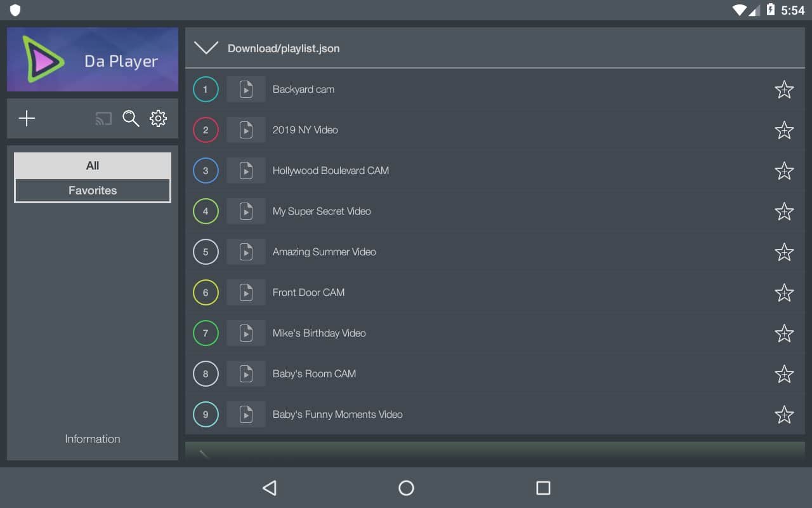Open search with the magnifier icon
Image resolution: width=812 pixels, height=508 pixels.
pyautogui.click(x=131, y=119)
